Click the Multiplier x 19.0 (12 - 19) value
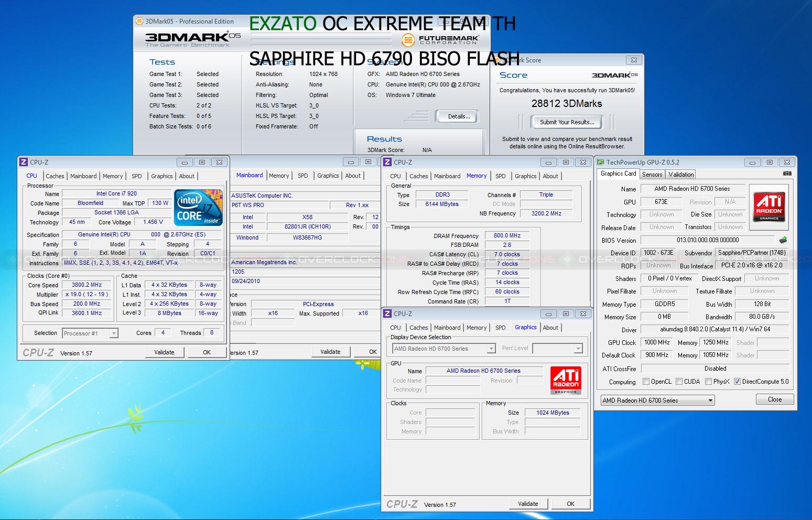812x520 pixels. coord(86,295)
